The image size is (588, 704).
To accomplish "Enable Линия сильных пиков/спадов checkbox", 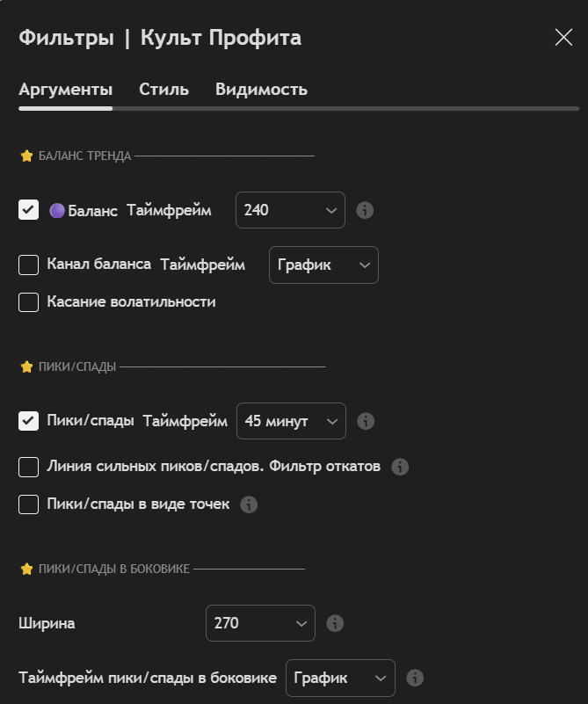I will (29, 467).
